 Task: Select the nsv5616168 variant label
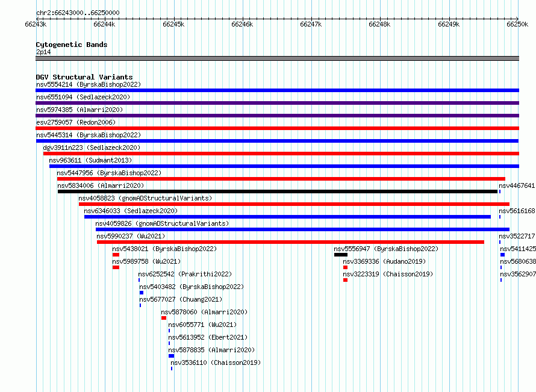[x=517, y=211]
